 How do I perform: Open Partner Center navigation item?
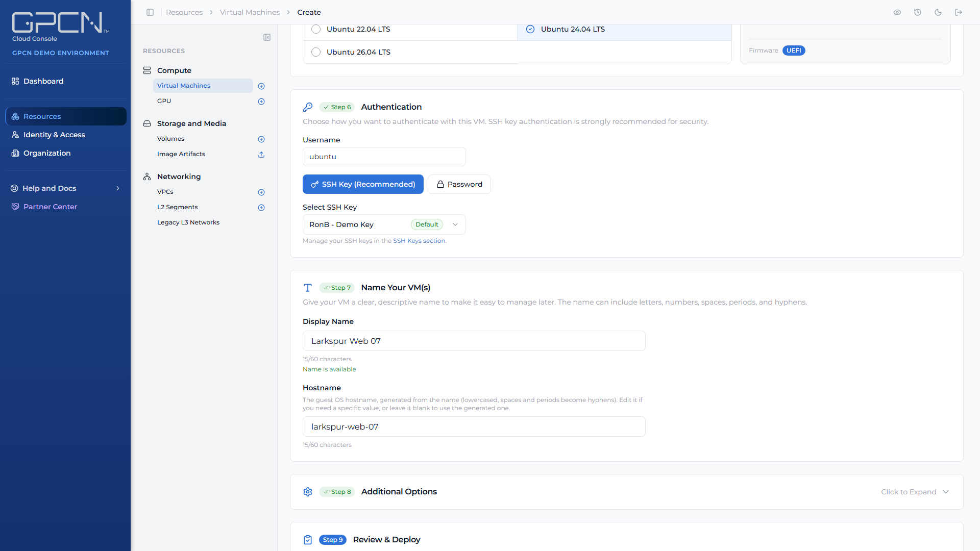[66, 207]
